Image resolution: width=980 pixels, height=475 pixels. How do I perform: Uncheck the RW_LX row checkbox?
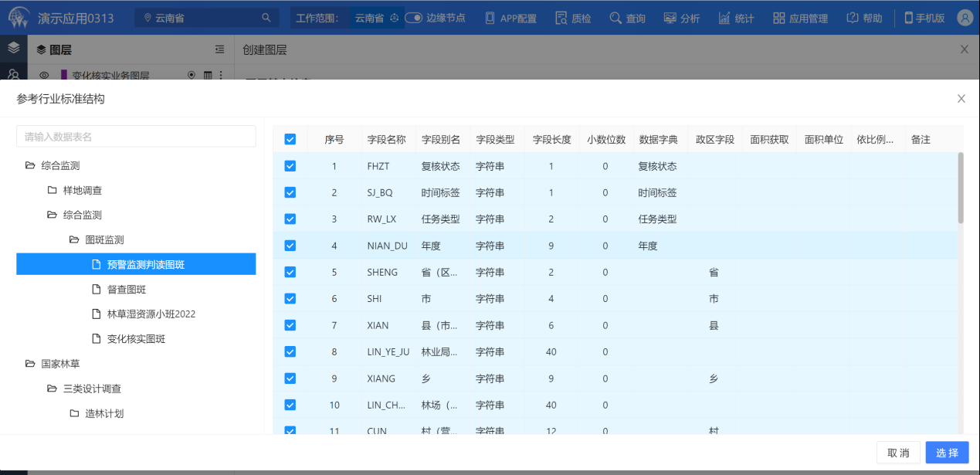[x=290, y=219]
